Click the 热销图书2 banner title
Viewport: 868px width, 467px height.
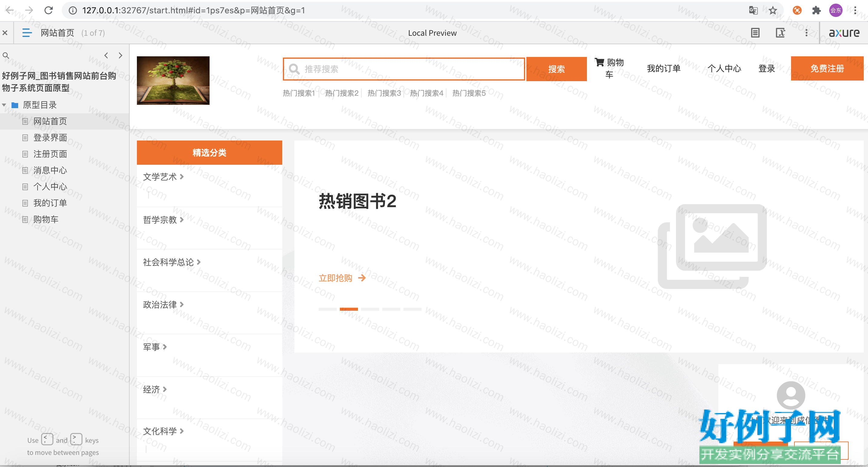[357, 201]
